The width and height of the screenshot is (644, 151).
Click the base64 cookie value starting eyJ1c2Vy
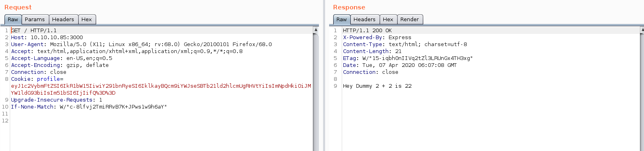click(x=161, y=89)
